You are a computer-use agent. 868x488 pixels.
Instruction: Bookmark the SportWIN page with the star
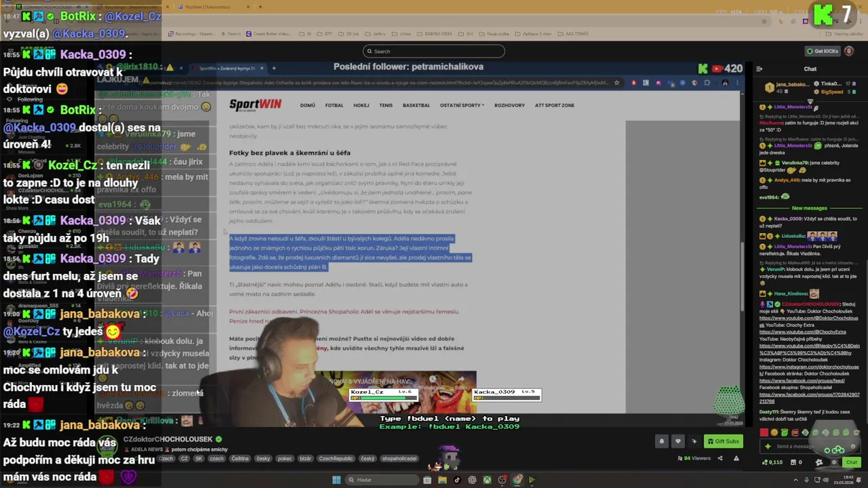(616, 83)
